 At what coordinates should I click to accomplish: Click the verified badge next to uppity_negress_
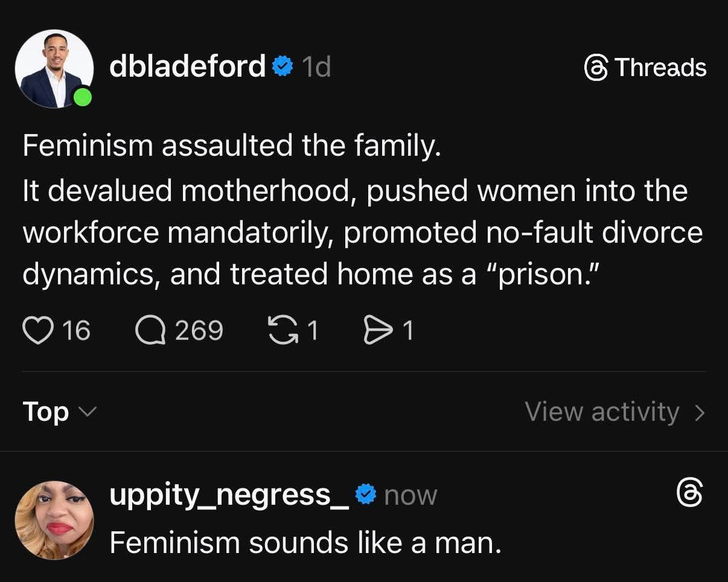point(365,495)
